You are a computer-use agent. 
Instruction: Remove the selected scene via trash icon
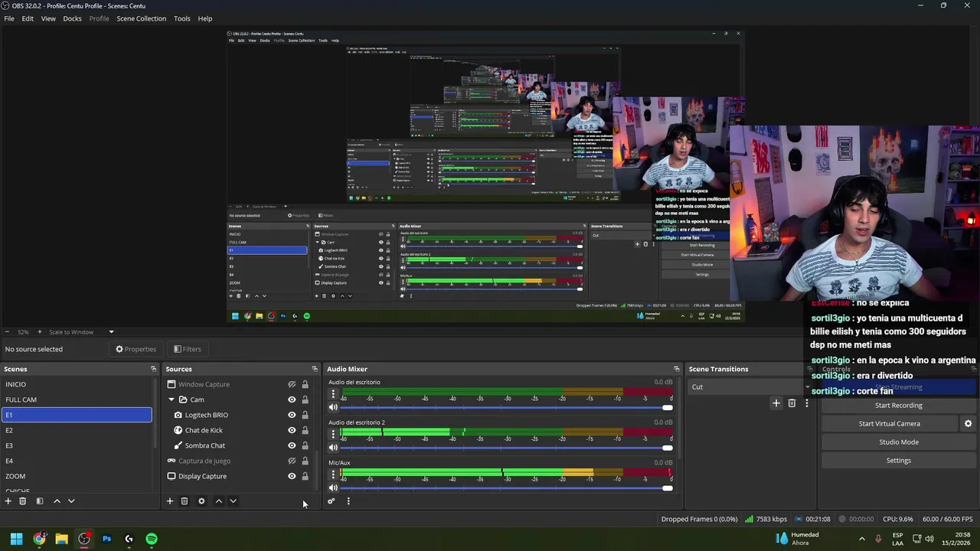click(x=22, y=501)
